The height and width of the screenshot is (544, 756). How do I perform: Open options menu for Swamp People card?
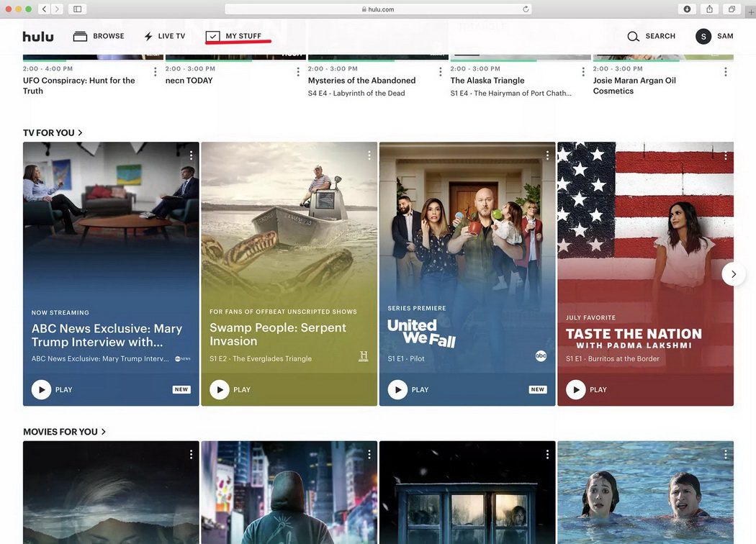point(369,155)
